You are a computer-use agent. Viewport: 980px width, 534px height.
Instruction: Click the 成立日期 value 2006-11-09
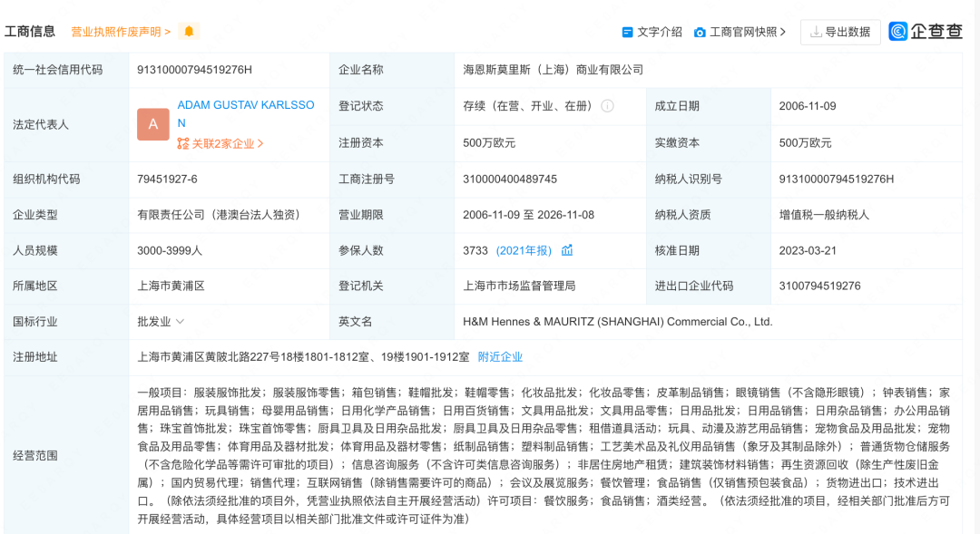808,106
